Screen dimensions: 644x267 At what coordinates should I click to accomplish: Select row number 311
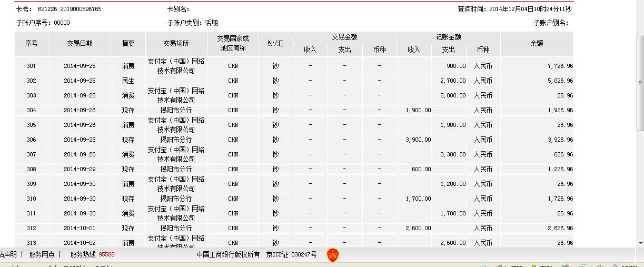pyautogui.click(x=32, y=214)
